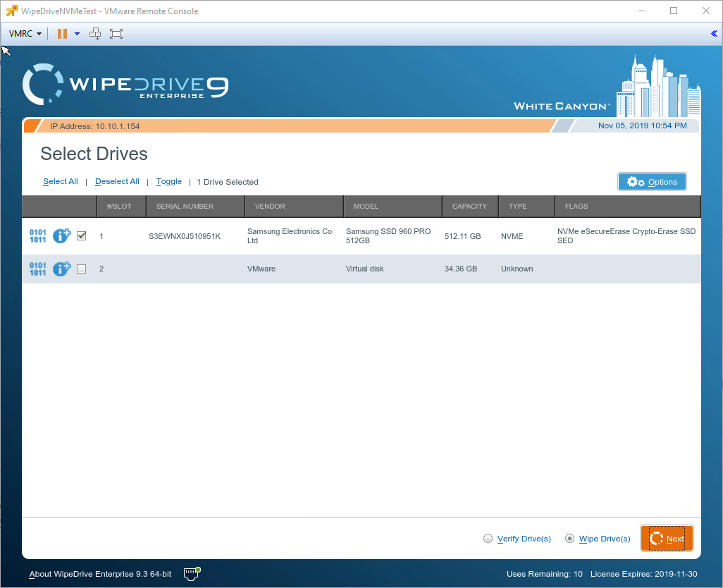Click the send Ctrl+Alt+Del toolbar icon
Viewport: 723px width, 588px height.
click(x=95, y=34)
